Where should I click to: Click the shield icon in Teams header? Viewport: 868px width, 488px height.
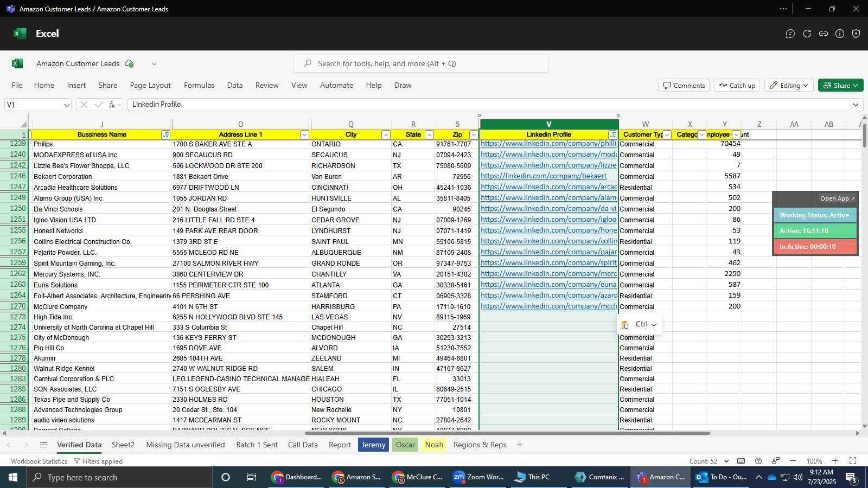[856, 34]
